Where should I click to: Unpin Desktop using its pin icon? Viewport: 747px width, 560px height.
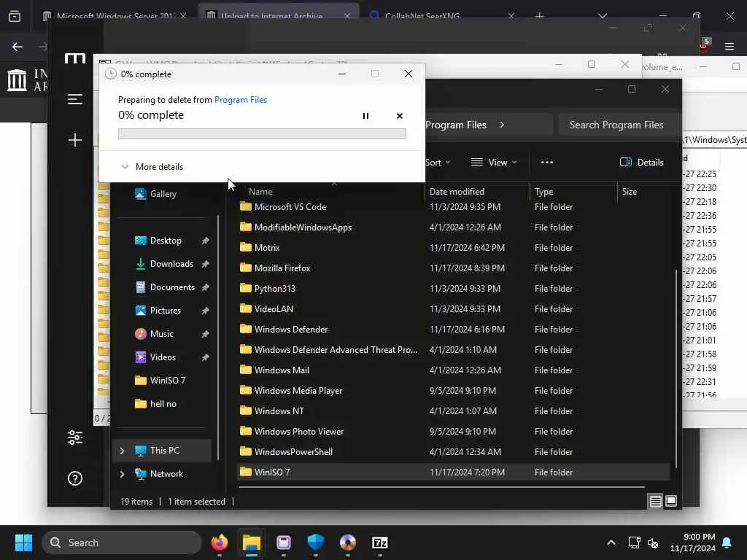pos(205,241)
